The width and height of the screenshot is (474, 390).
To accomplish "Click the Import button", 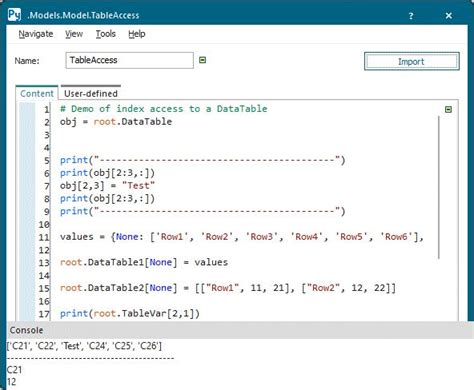I will click(412, 61).
